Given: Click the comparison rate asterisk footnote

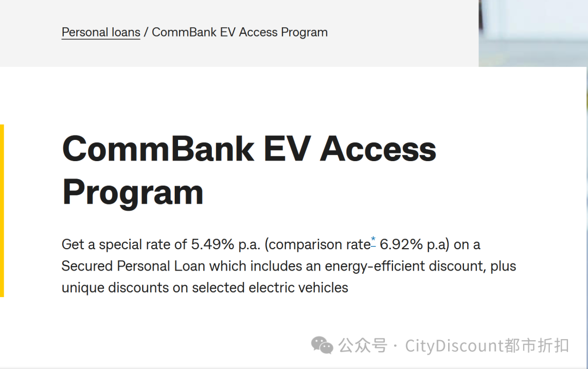Looking at the screenshot, I should pos(373,241).
